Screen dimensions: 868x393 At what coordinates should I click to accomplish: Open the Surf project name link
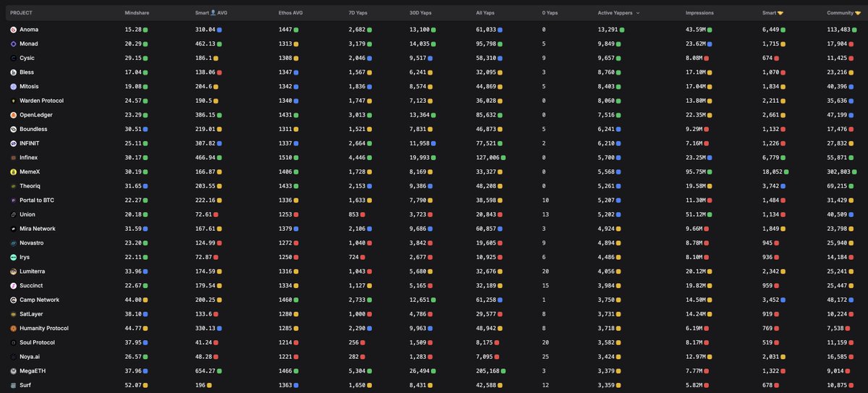coord(26,385)
